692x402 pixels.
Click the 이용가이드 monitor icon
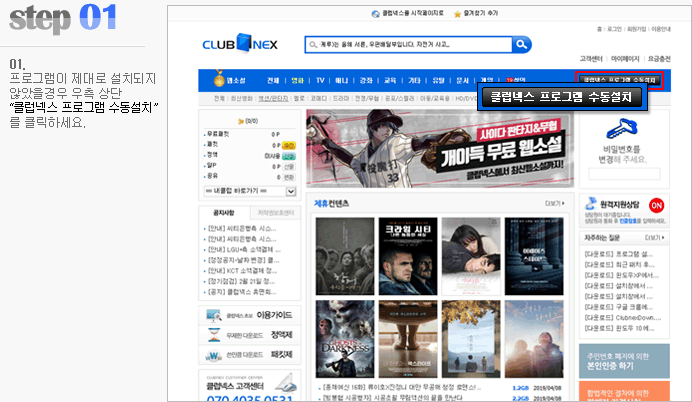pyautogui.click(x=214, y=316)
